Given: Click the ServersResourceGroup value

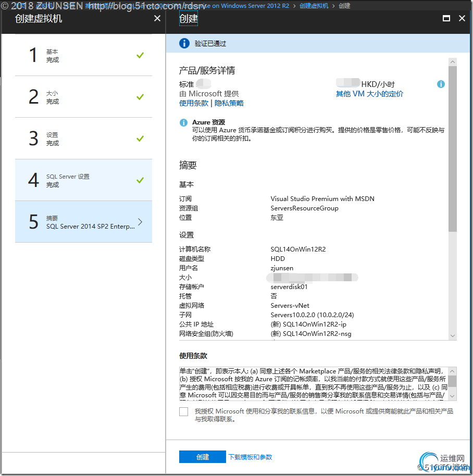Looking at the screenshot, I should [305, 208].
